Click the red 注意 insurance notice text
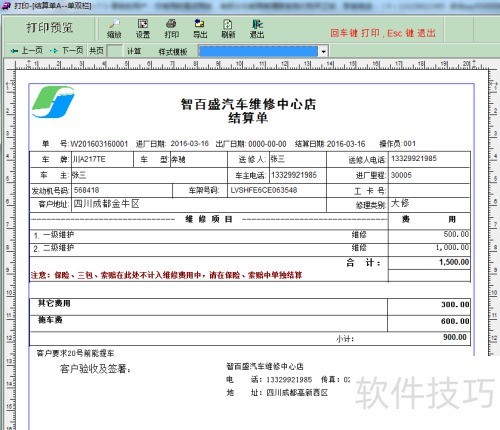The image size is (500, 430). pyautogui.click(x=166, y=275)
